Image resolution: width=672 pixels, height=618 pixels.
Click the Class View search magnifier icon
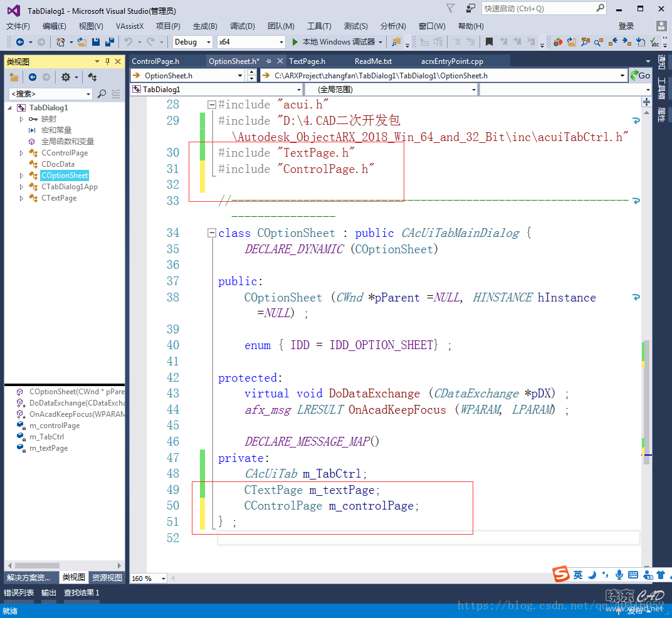coord(102,94)
